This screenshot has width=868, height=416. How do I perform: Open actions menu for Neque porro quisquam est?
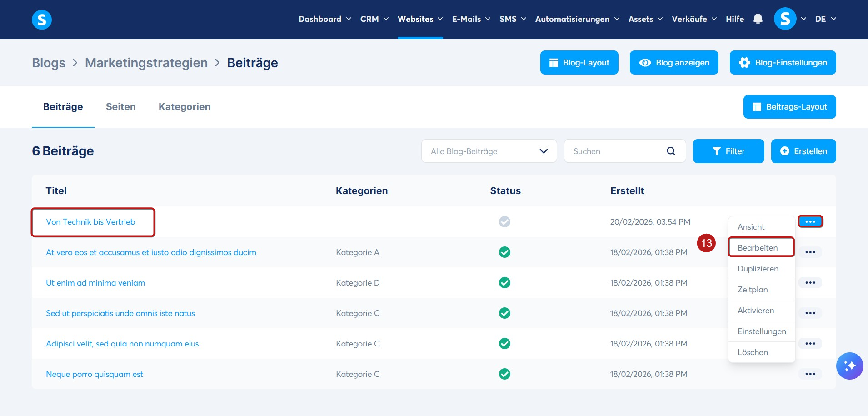click(810, 374)
